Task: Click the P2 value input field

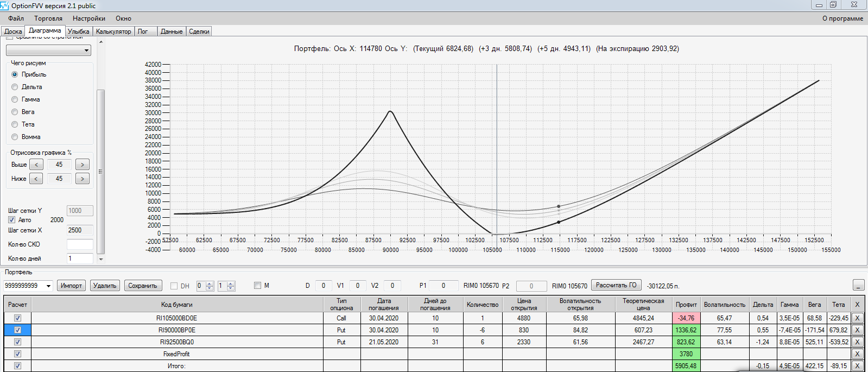Action: coord(531,286)
